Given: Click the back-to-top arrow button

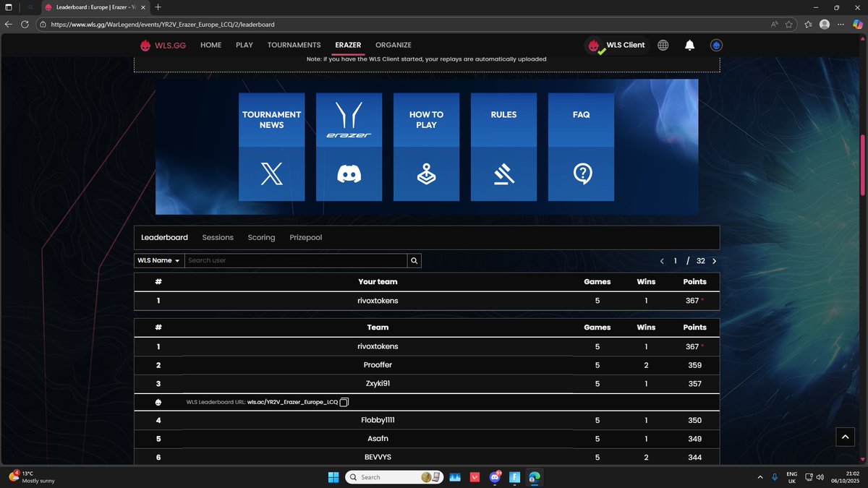Looking at the screenshot, I should pyautogui.click(x=845, y=436).
